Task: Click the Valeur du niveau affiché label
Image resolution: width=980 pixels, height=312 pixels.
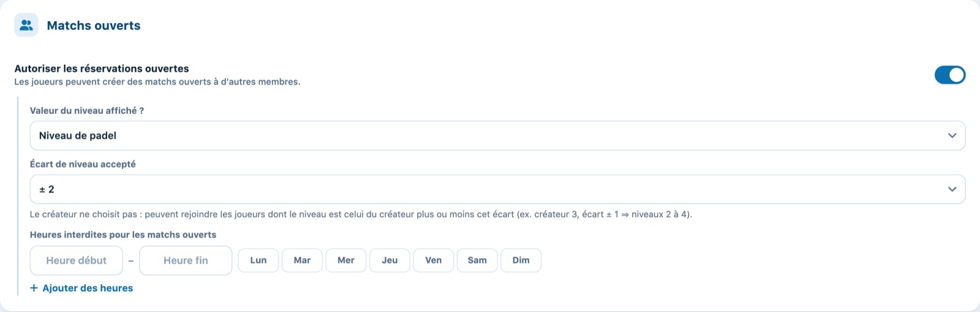Action: [x=87, y=111]
